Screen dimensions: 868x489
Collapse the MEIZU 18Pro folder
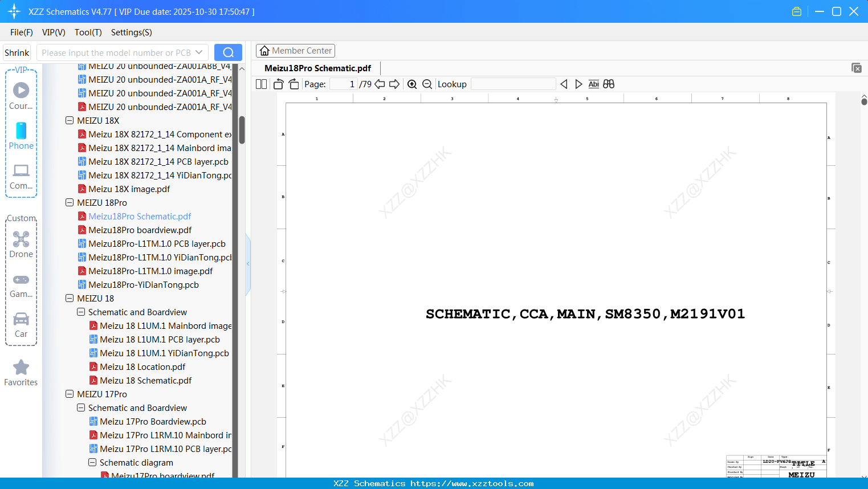(70, 203)
